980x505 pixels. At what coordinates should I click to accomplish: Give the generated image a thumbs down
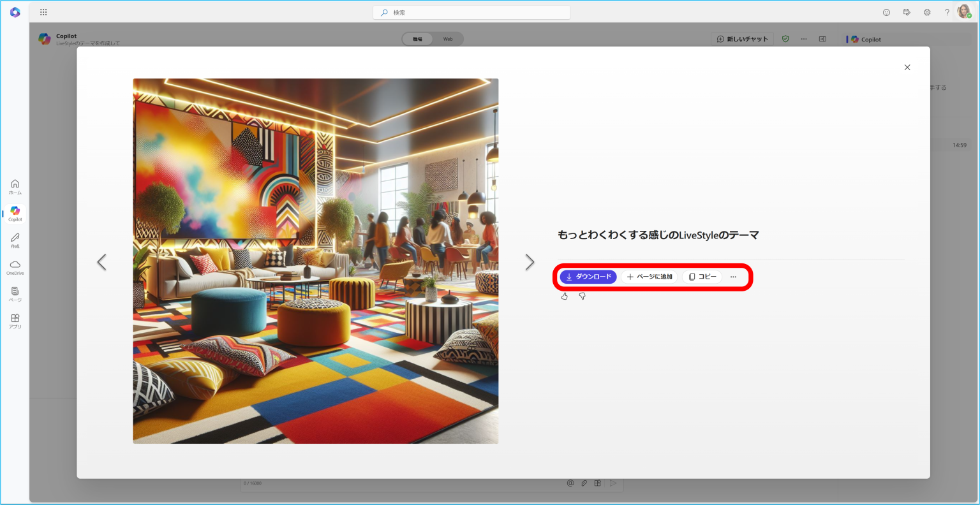click(581, 296)
